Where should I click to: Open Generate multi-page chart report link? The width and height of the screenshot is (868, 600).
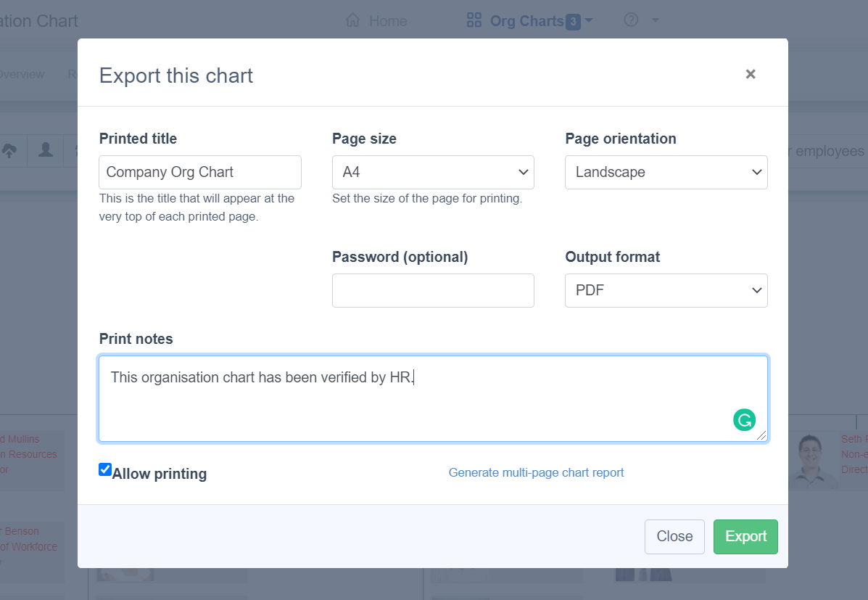click(x=536, y=473)
